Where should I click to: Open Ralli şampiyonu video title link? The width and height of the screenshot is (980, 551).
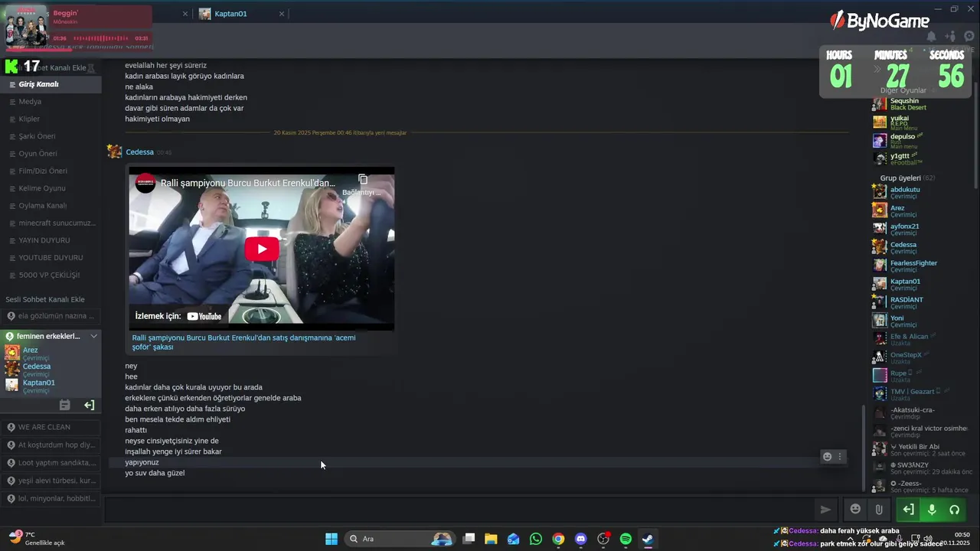click(243, 342)
